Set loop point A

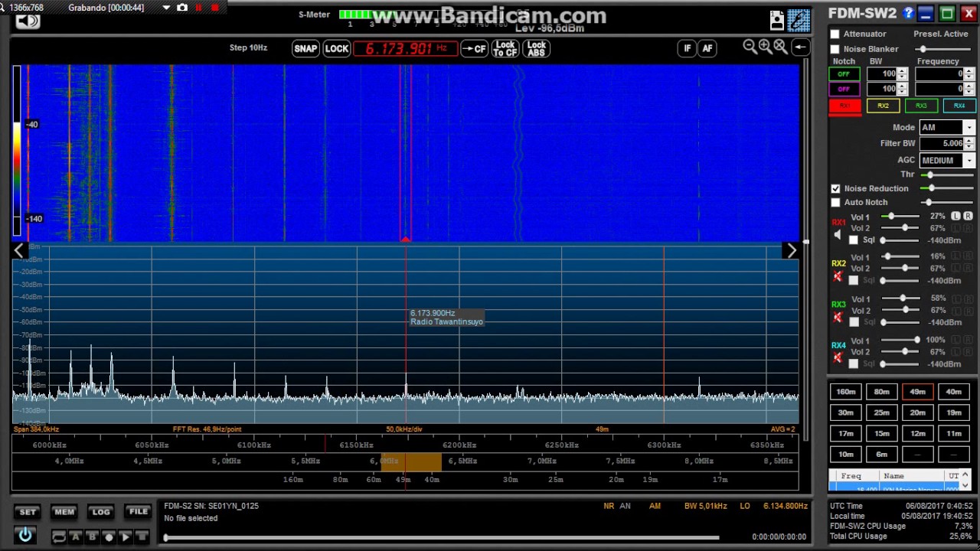pos(75,536)
